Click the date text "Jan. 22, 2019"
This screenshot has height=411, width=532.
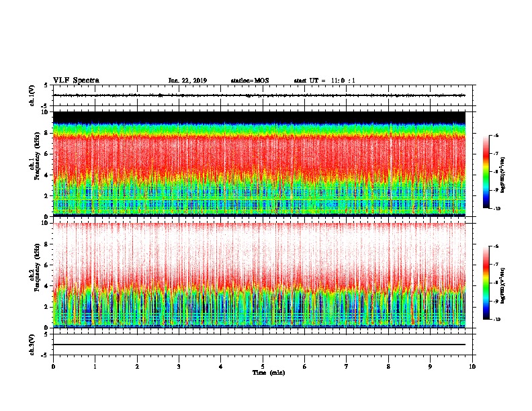[187, 81]
